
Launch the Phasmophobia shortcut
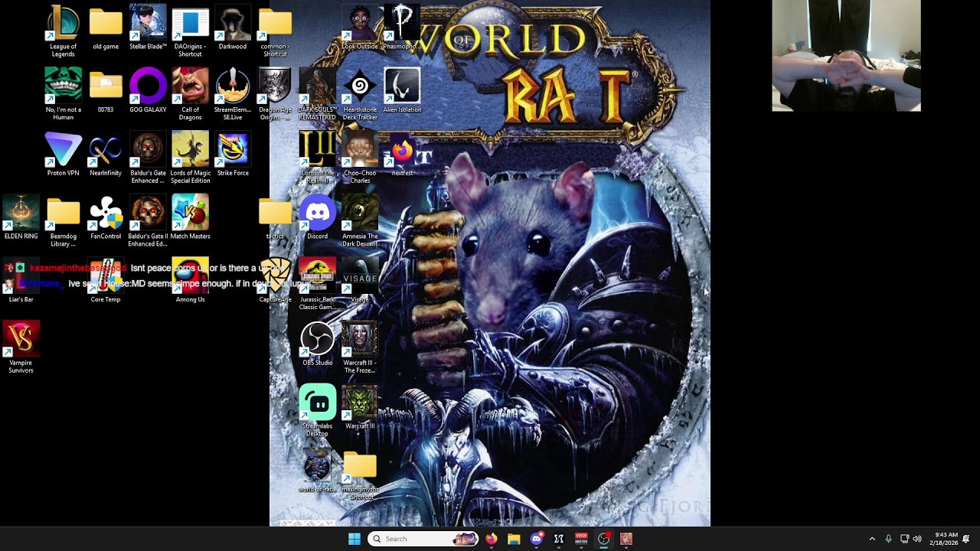402,28
